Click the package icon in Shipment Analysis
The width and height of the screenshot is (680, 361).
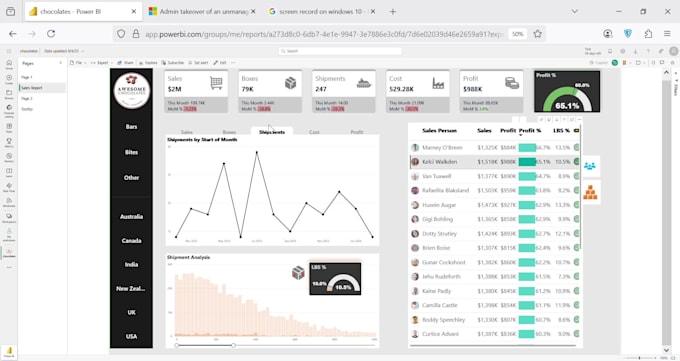[298, 273]
